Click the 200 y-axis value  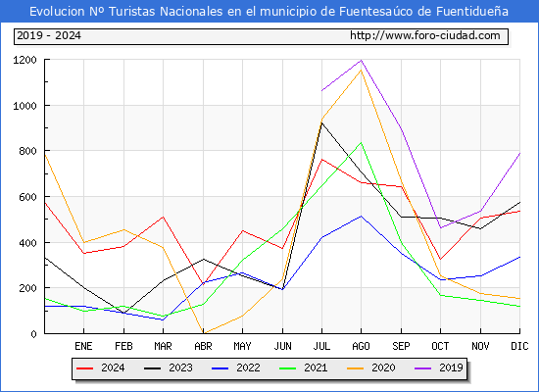(27, 288)
